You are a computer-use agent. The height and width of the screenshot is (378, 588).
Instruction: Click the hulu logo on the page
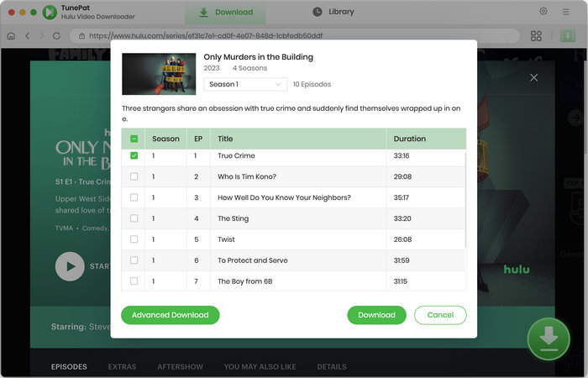click(517, 270)
